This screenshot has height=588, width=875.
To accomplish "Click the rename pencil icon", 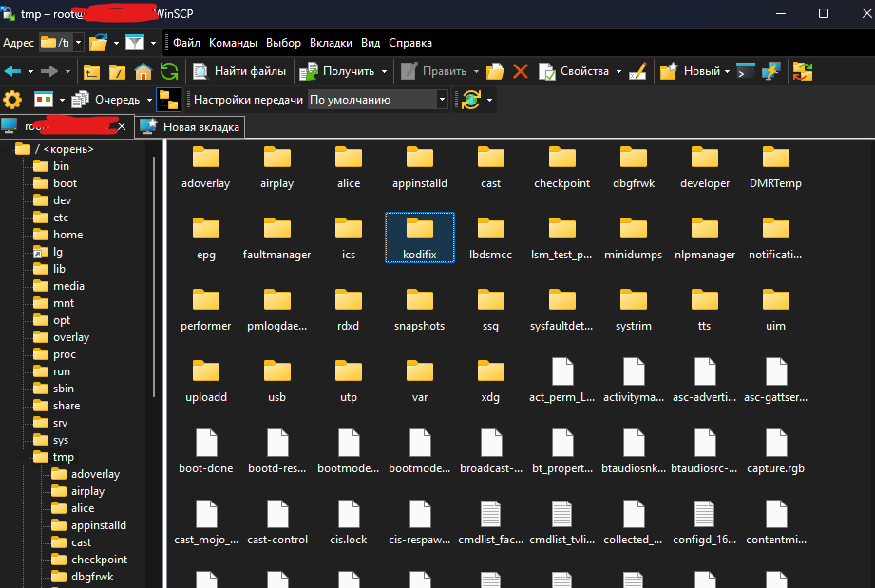I will [637, 71].
